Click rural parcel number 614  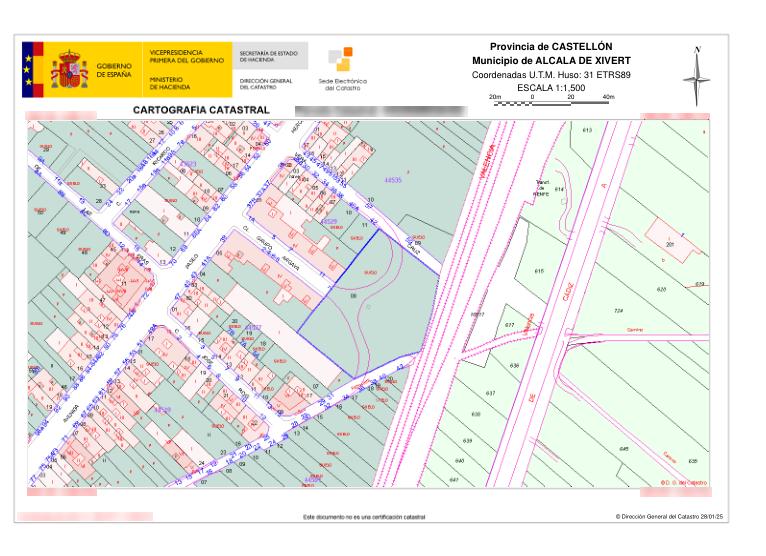pyautogui.click(x=559, y=189)
